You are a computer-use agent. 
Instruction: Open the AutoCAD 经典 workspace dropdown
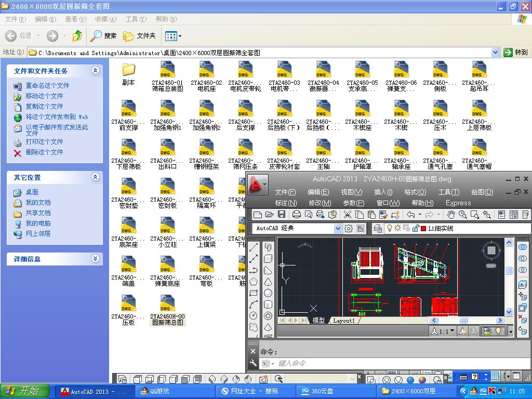(338, 229)
